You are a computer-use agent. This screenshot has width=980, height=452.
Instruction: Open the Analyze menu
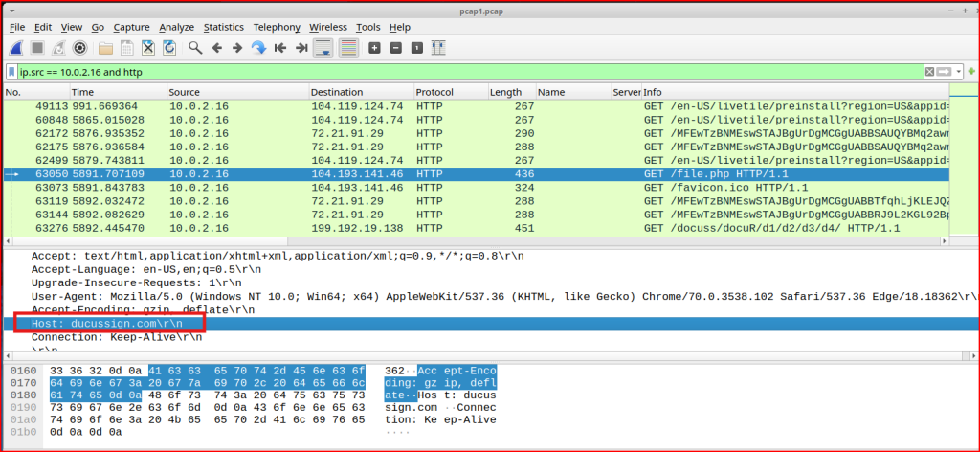click(x=176, y=27)
